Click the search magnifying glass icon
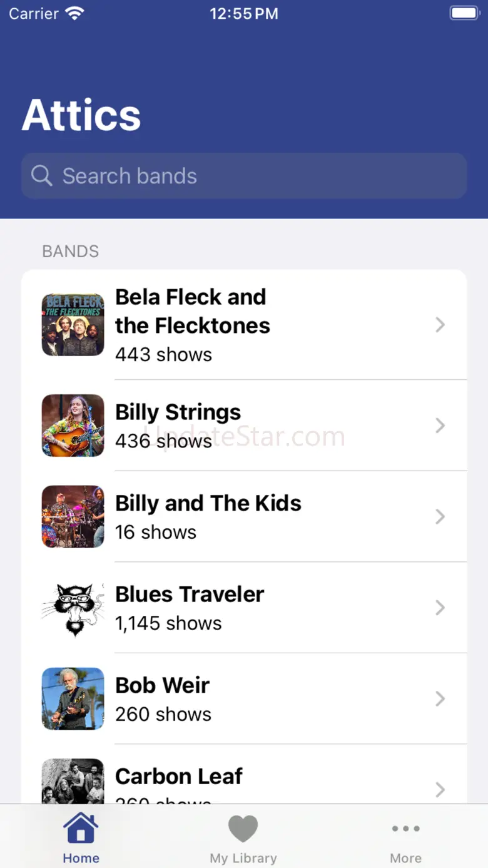 pos(41,176)
